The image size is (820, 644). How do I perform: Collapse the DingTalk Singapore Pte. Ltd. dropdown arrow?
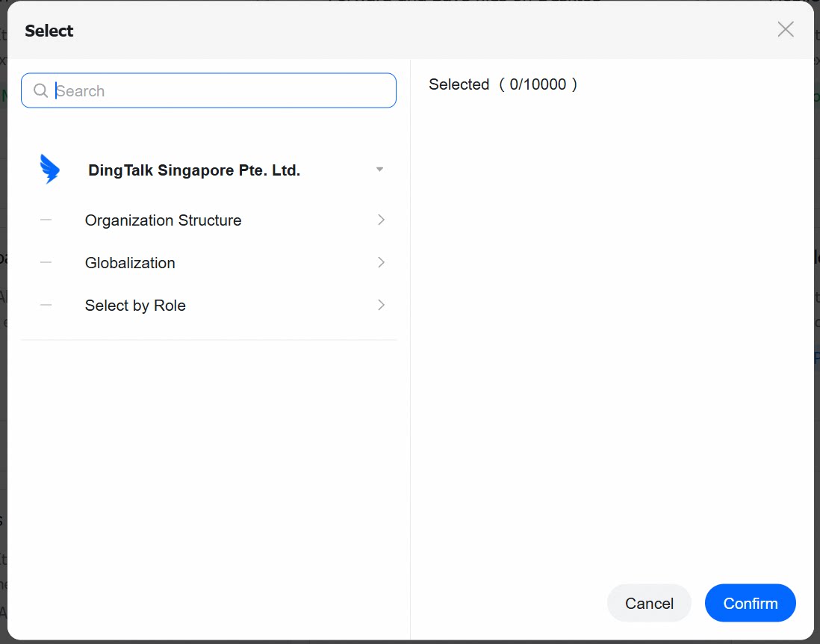[380, 170]
